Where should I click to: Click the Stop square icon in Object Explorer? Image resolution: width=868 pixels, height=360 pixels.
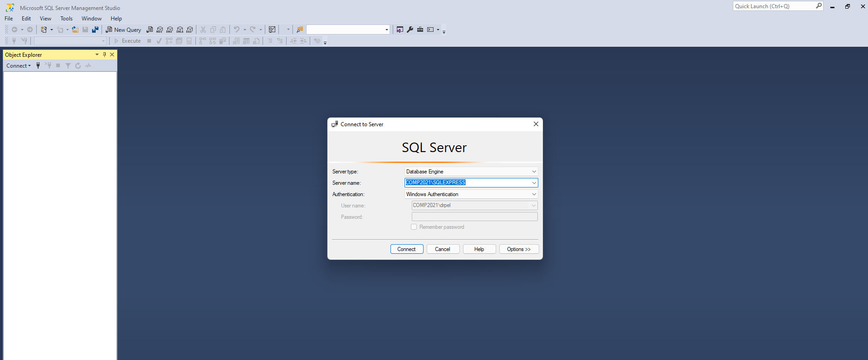[x=58, y=66]
